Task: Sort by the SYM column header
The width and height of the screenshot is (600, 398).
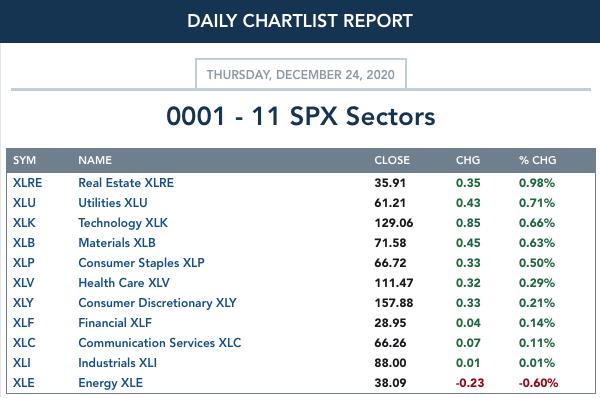Action: coord(24,160)
